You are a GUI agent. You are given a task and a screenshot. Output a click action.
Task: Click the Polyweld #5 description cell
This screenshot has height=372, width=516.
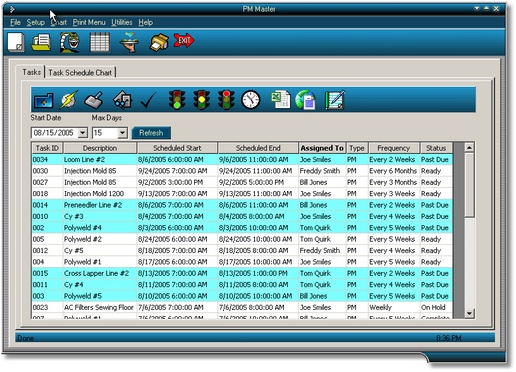pyautogui.click(x=100, y=296)
